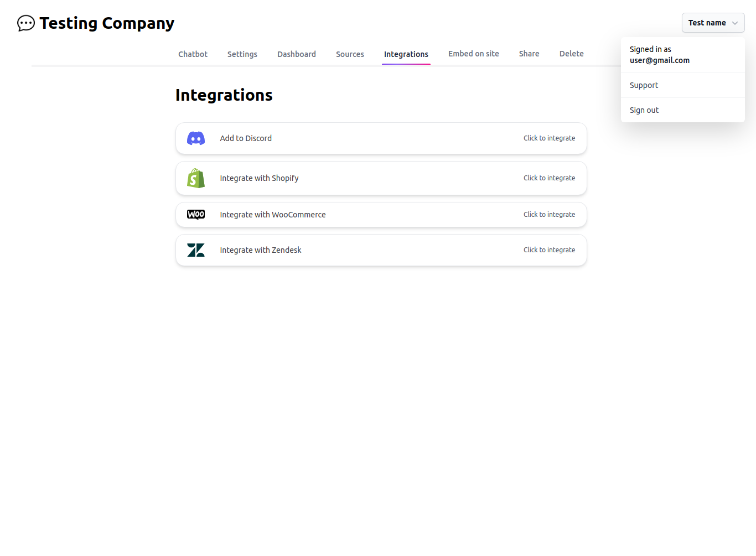Click the WooCommerce logo icon
This screenshot has height=556, width=756.
(196, 215)
